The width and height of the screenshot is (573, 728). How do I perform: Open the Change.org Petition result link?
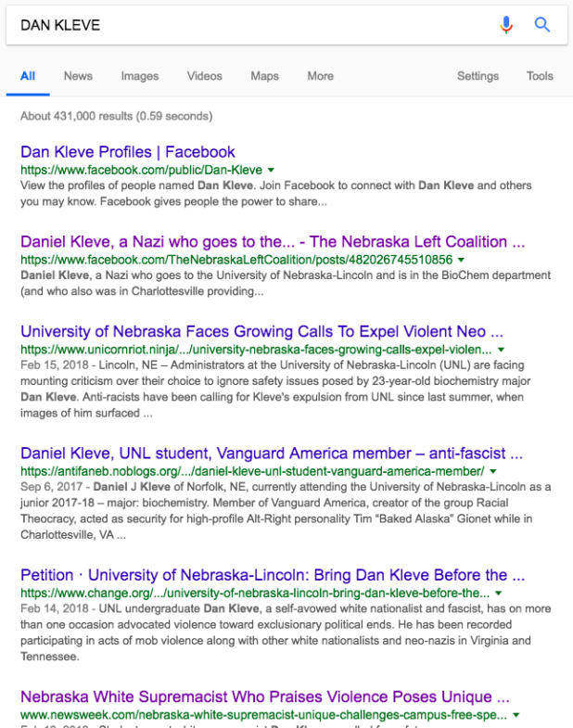tap(264, 575)
